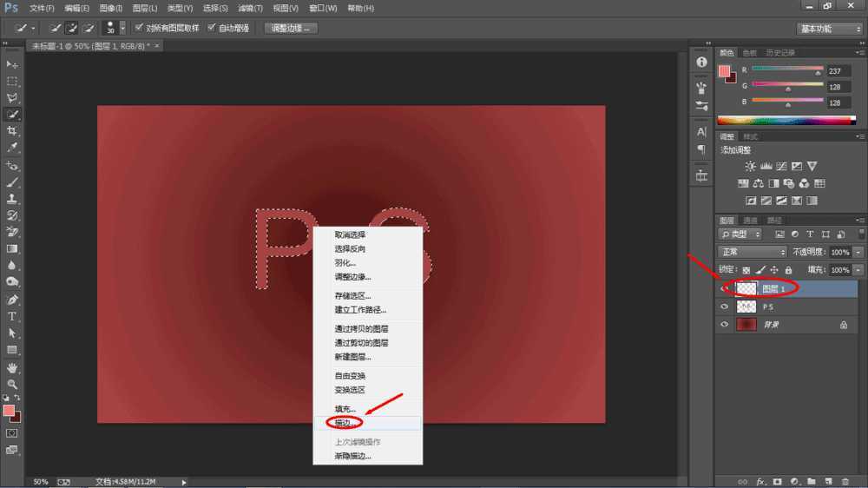Click the foreground color swatch in Color panel

[x=724, y=71]
